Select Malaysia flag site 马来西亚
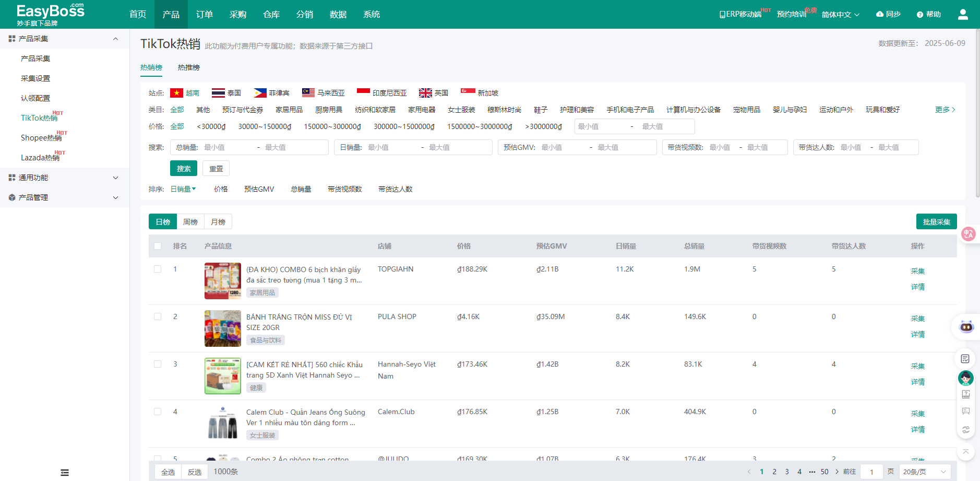Screen dimensions: 980x481 tap(324, 93)
